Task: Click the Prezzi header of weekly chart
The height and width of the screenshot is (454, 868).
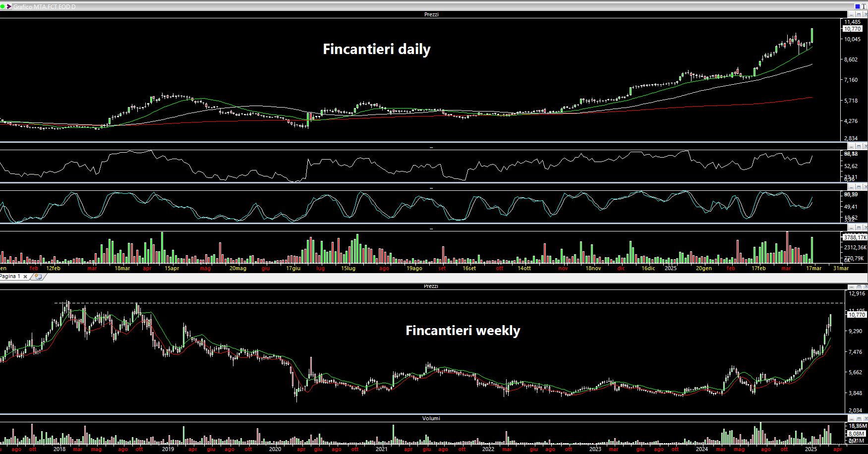Action: 431,286
